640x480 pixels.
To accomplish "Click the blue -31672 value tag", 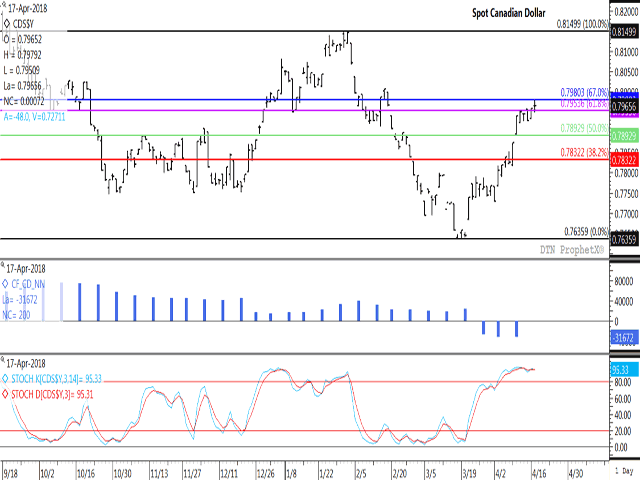I will [623, 338].
